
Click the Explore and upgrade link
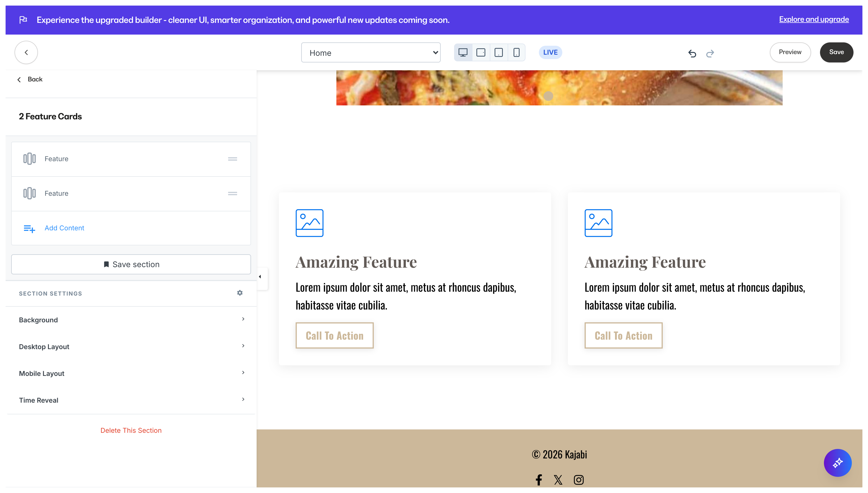[x=814, y=19]
